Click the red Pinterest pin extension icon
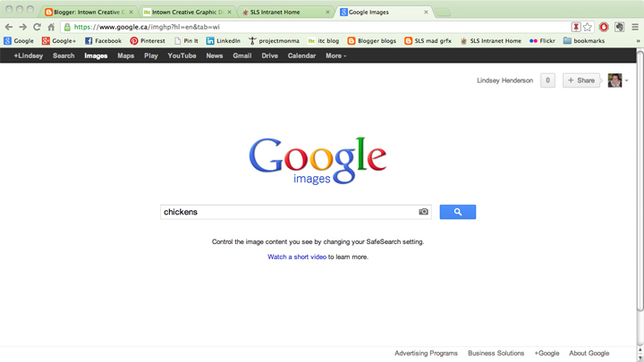This screenshot has width=644, height=362. point(576,27)
